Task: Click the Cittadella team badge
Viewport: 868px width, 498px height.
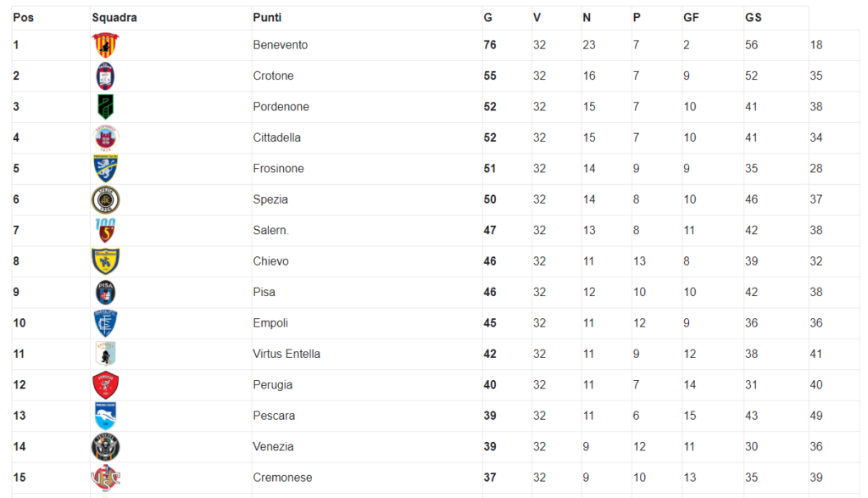Action: (x=105, y=138)
